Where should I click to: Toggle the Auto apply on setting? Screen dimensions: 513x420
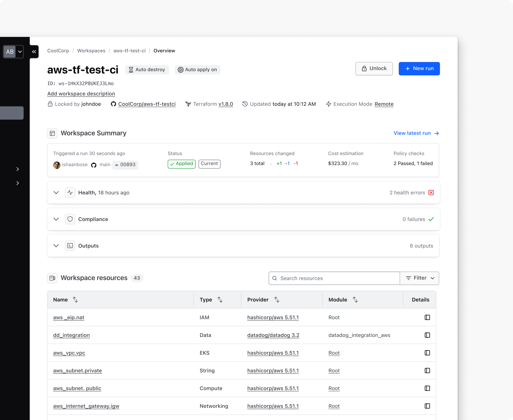(x=197, y=70)
